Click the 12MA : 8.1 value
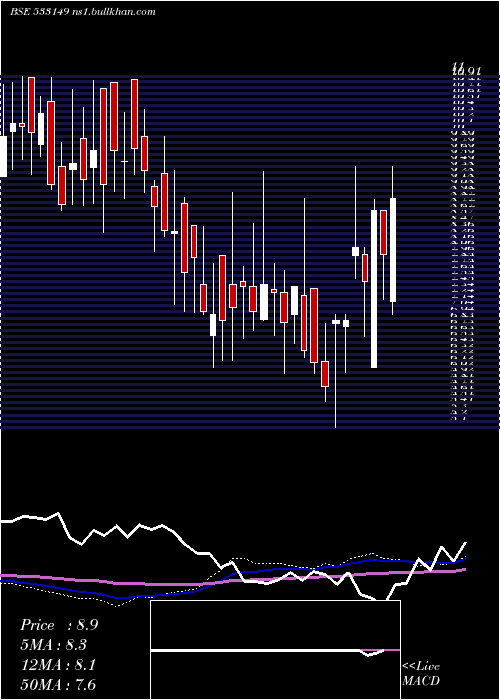Screen dimensions: 500x700 (x=57, y=664)
